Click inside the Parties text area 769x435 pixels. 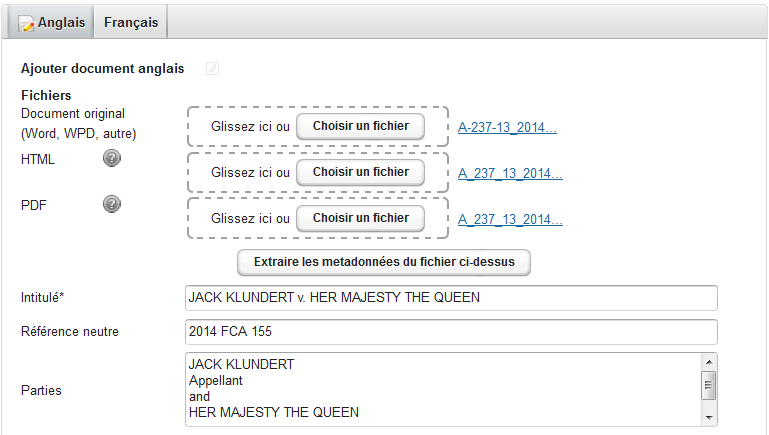point(440,388)
